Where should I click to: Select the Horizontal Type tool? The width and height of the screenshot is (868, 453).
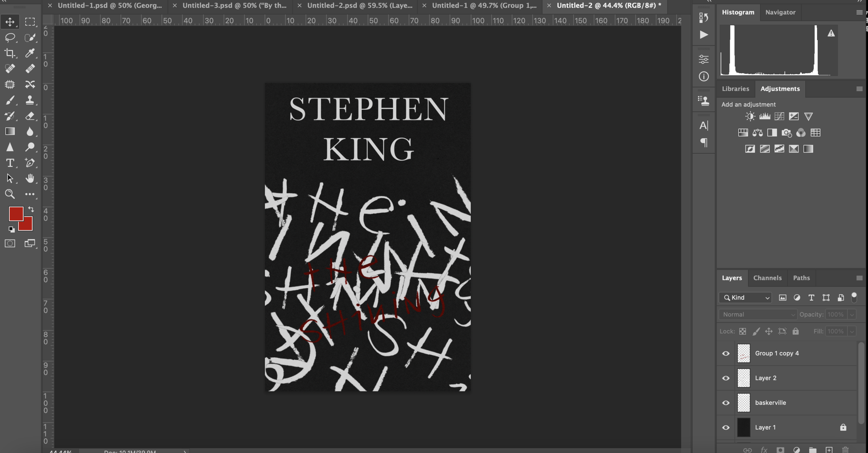point(10,163)
